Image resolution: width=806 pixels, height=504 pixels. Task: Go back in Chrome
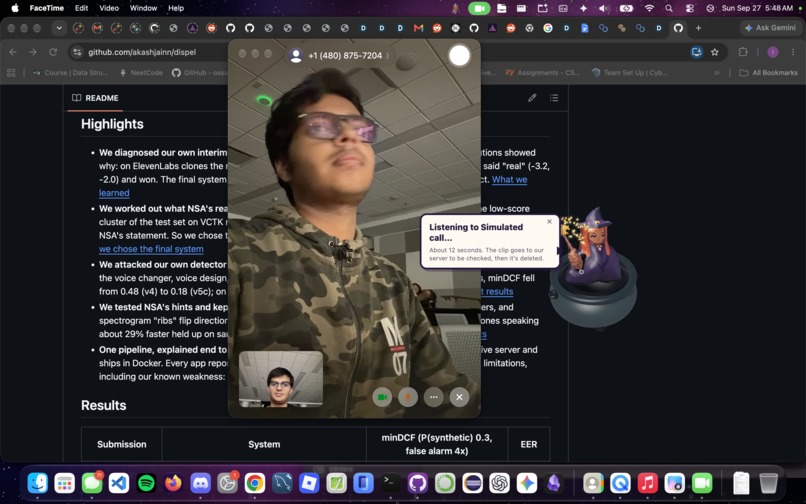pos(13,52)
